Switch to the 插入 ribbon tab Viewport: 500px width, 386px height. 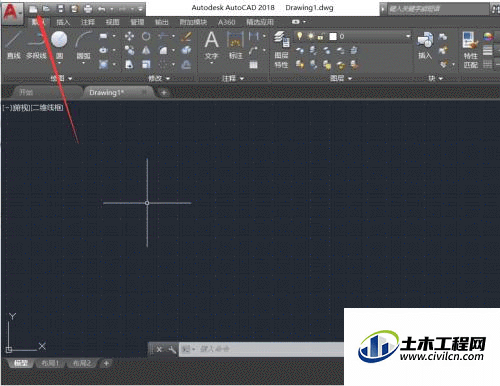pos(63,22)
